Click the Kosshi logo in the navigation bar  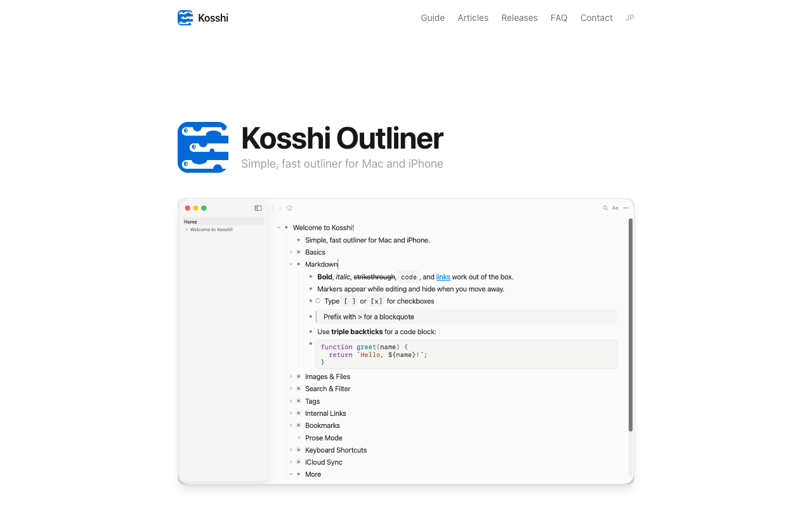coord(185,18)
